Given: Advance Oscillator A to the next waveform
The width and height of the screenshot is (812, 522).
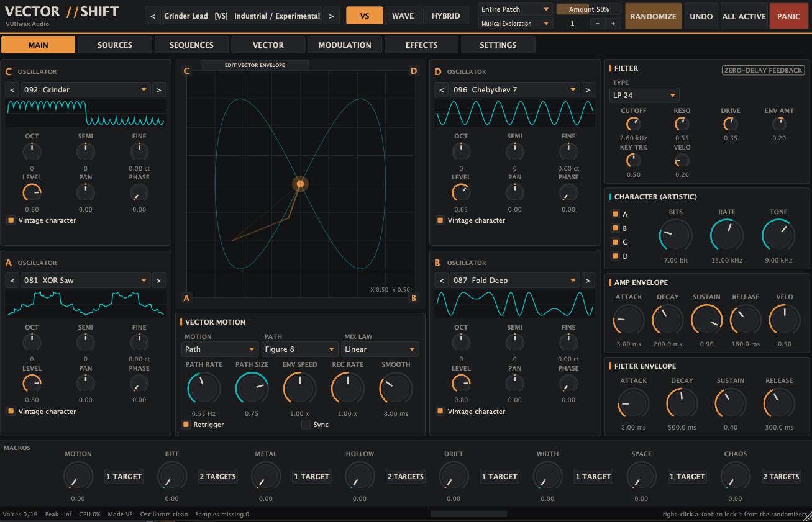Looking at the screenshot, I should click(159, 281).
